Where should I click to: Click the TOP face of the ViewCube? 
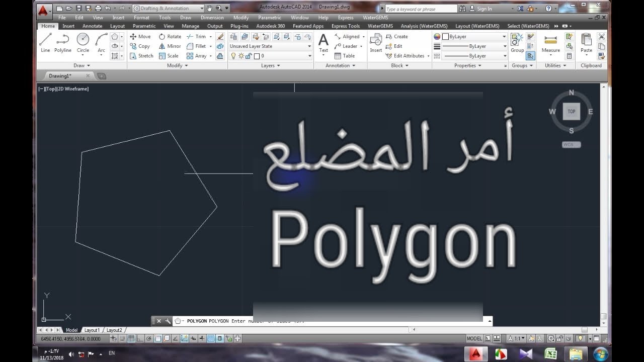point(571,112)
